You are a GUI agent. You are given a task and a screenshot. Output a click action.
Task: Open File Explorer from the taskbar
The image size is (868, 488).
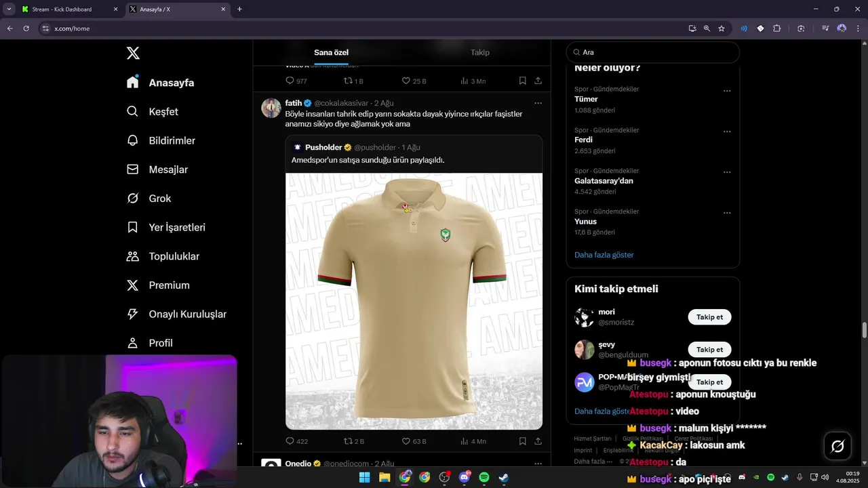(384, 477)
